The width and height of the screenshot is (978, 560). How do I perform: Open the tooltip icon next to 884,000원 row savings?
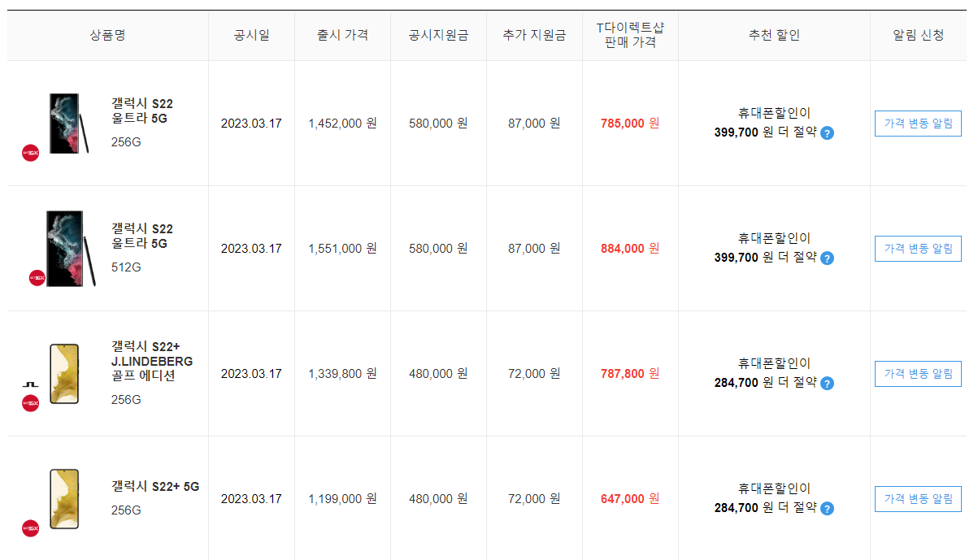pos(828,260)
